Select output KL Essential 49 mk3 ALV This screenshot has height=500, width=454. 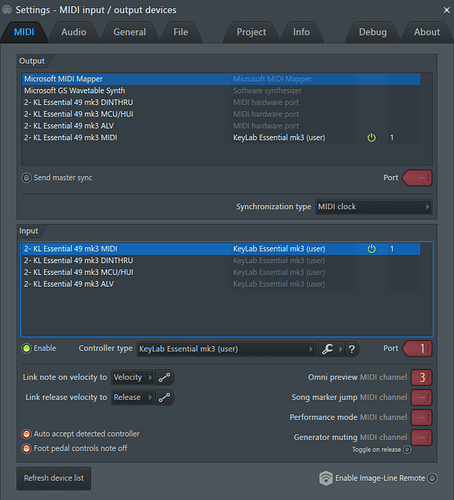[x=221, y=126]
